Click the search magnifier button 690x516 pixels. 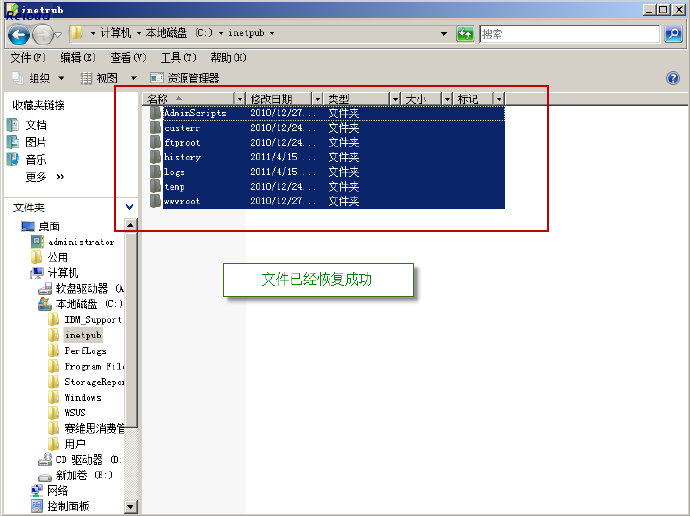[x=673, y=33]
